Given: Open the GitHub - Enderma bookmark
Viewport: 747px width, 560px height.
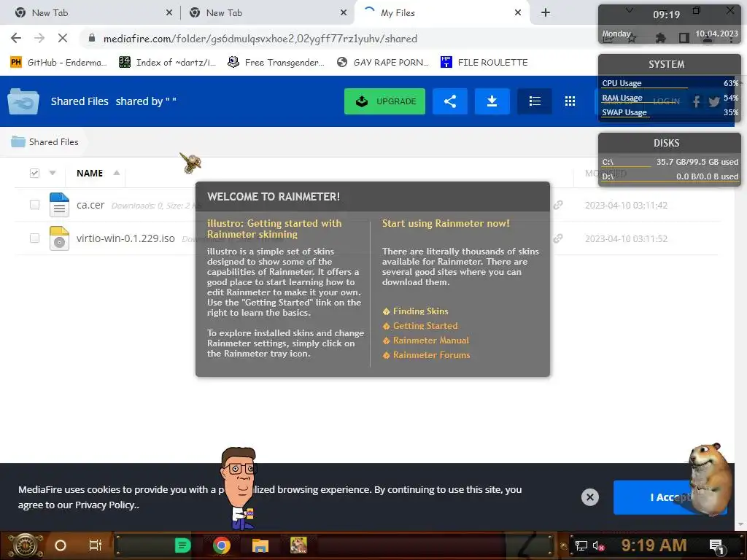Looking at the screenshot, I should [x=59, y=63].
